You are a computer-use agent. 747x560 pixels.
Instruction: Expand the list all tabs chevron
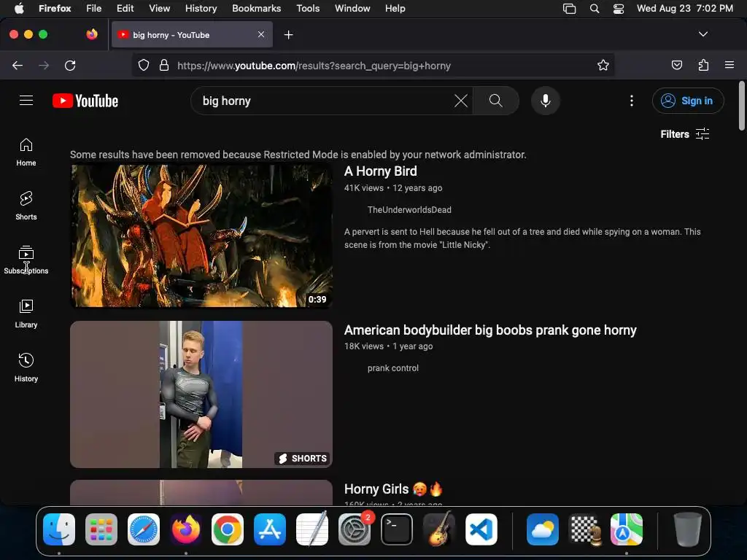pos(703,34)
